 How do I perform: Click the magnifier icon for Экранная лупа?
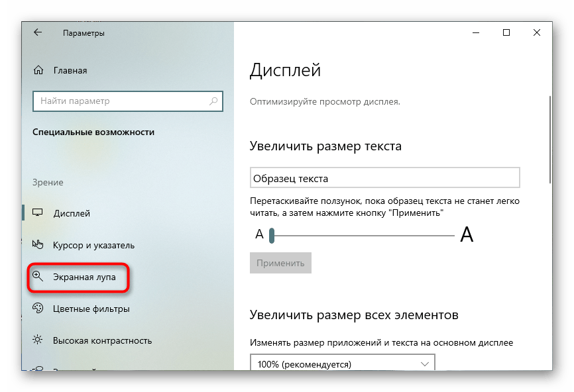(38, 277)
